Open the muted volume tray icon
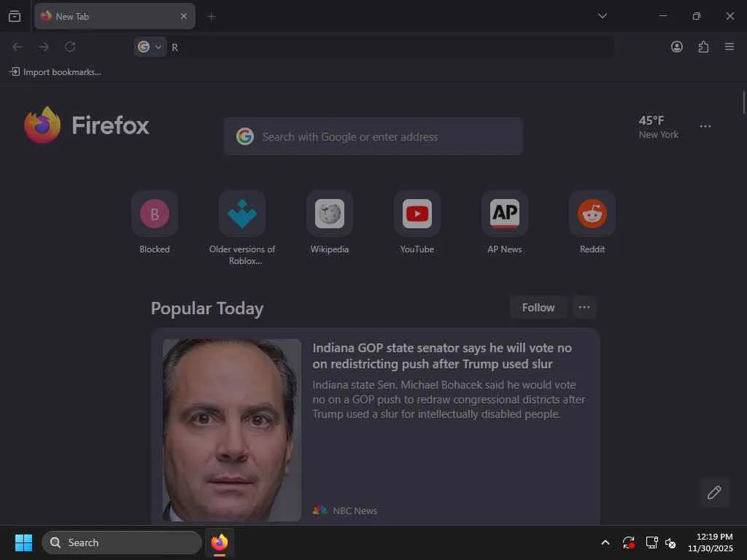747x560 pixels. click(671, 542)
